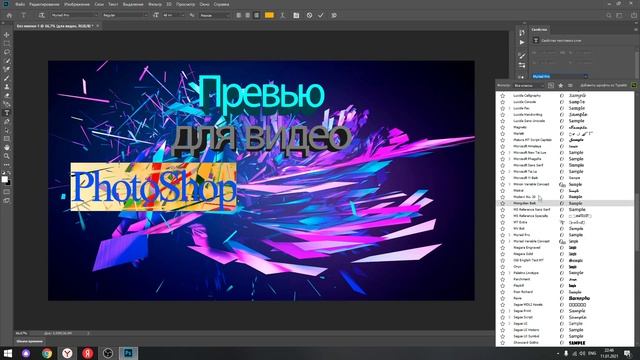Open the Edit Toolbar ellipsis button
Viewport: 640px width, 360px height.
click(7, 164)
